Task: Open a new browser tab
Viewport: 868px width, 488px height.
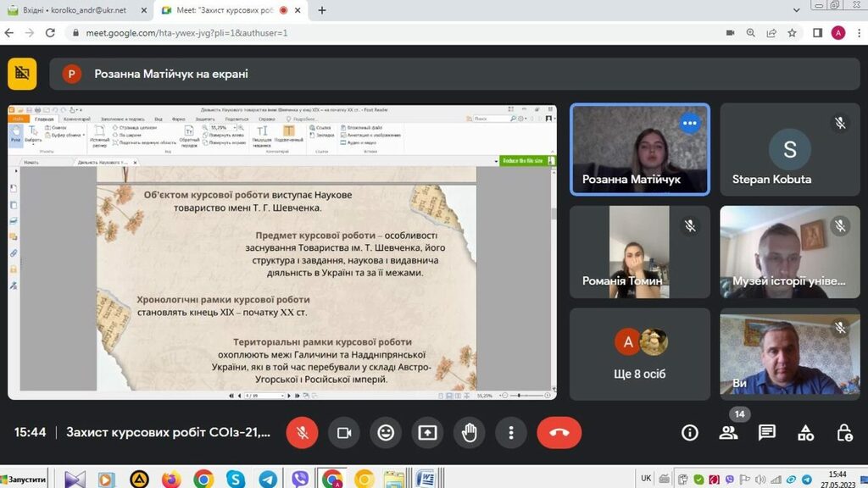Action: (322, 10)
